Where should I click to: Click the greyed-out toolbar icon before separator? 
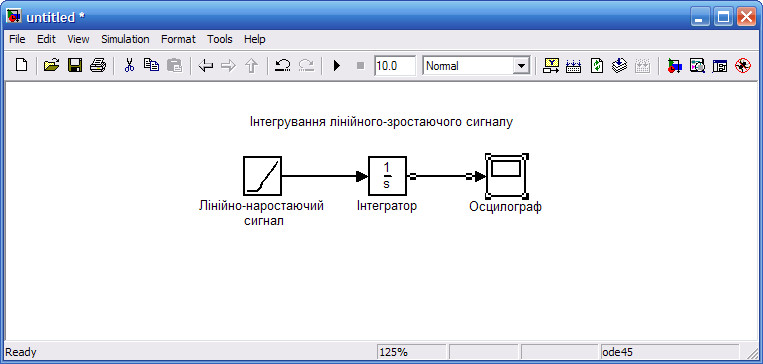(642, 65)
